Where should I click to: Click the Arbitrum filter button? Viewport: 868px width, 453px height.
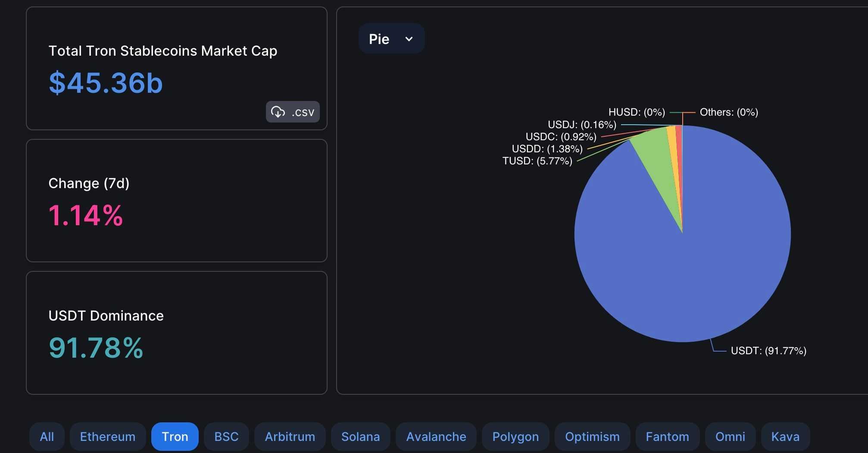point(290,436)
